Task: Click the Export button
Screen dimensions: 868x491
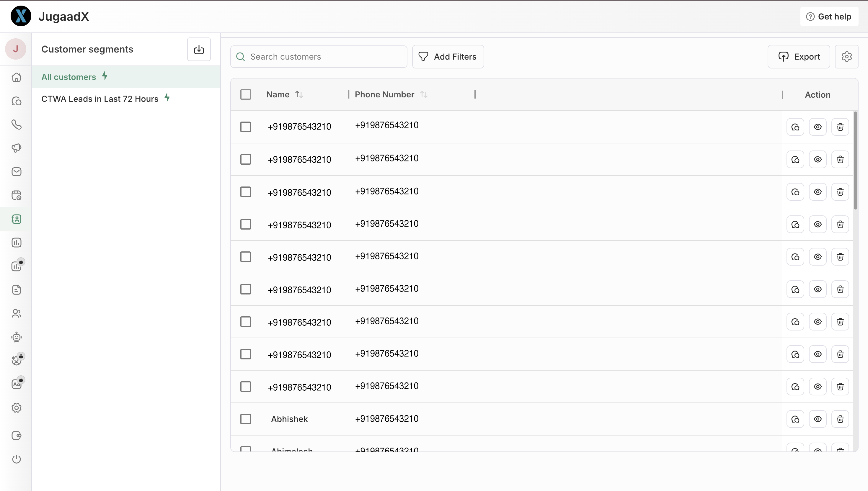Action: click(x=799, y=57)
